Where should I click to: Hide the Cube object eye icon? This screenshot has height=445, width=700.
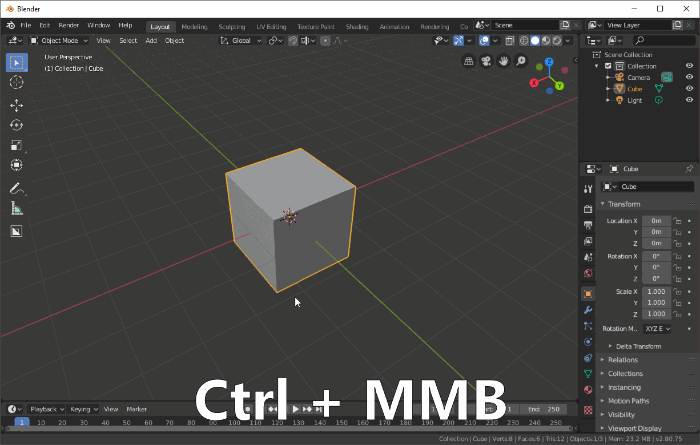point(689,88)
